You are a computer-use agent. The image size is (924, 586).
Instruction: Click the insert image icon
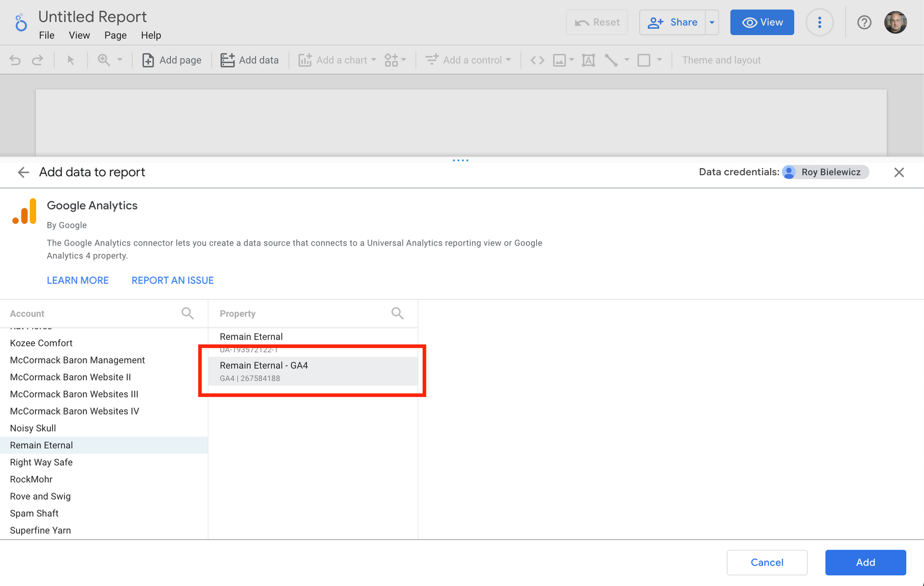(x=559, y=60)
